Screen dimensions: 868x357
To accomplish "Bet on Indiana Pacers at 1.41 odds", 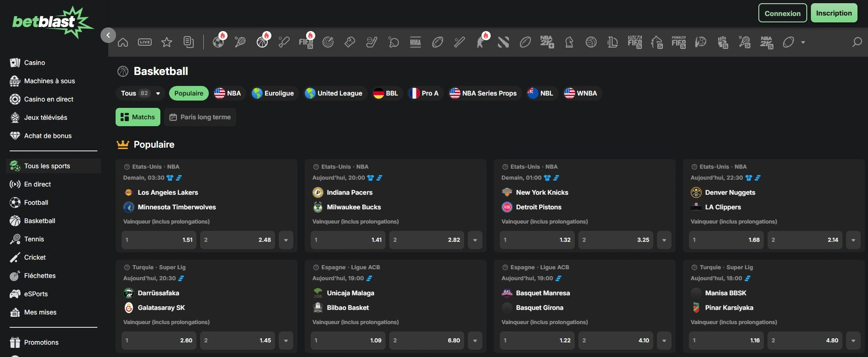I will (x=348, y=240).
